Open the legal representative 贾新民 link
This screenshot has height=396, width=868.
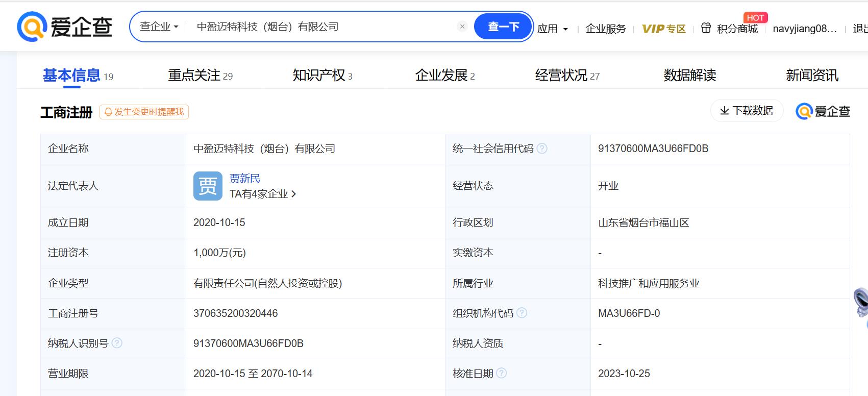pos(245,178)
